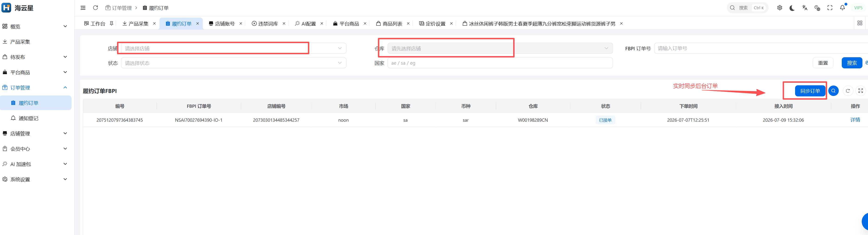This screenshot has height=235, width=868.
Task: Close the 冰丝休闲裤子 product tab
Action: coord(621,24)
